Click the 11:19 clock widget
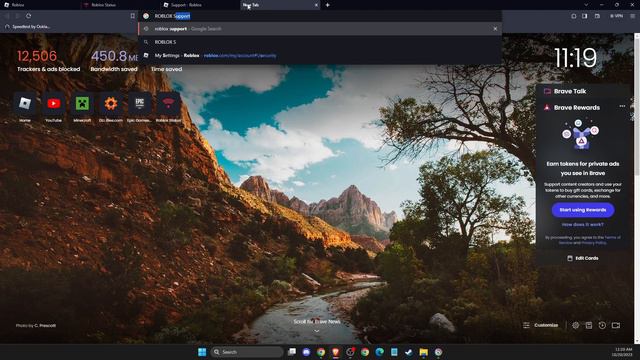 [x=575, y=58]
